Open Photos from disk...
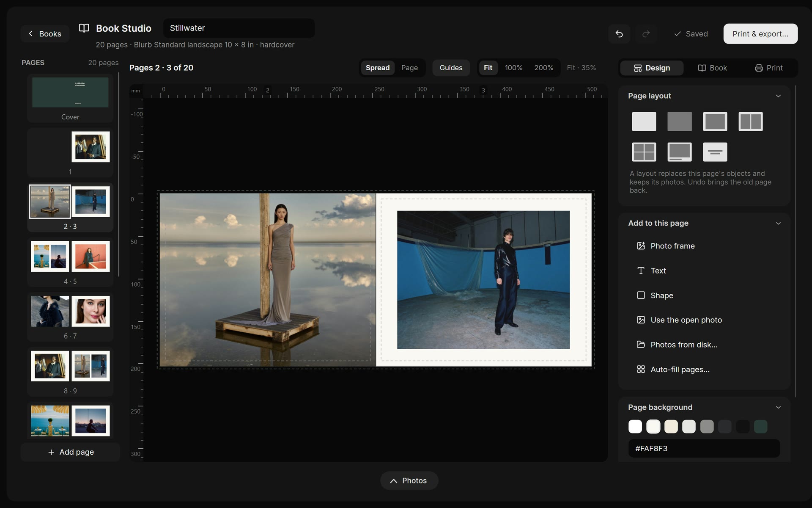The image size is (812, 508). (x=704, y=345)
